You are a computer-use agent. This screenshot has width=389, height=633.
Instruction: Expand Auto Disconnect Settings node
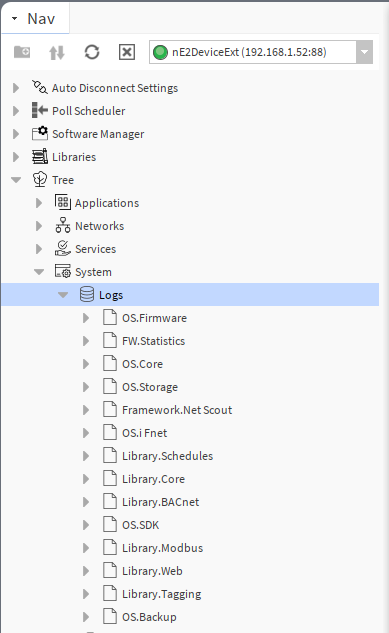click(x=16, y=88)
